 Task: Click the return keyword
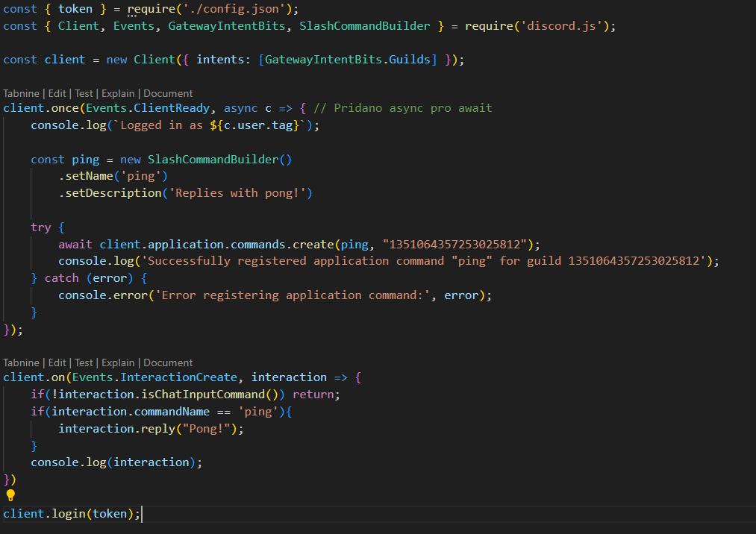pyautogui.click(x=313, y=395)
